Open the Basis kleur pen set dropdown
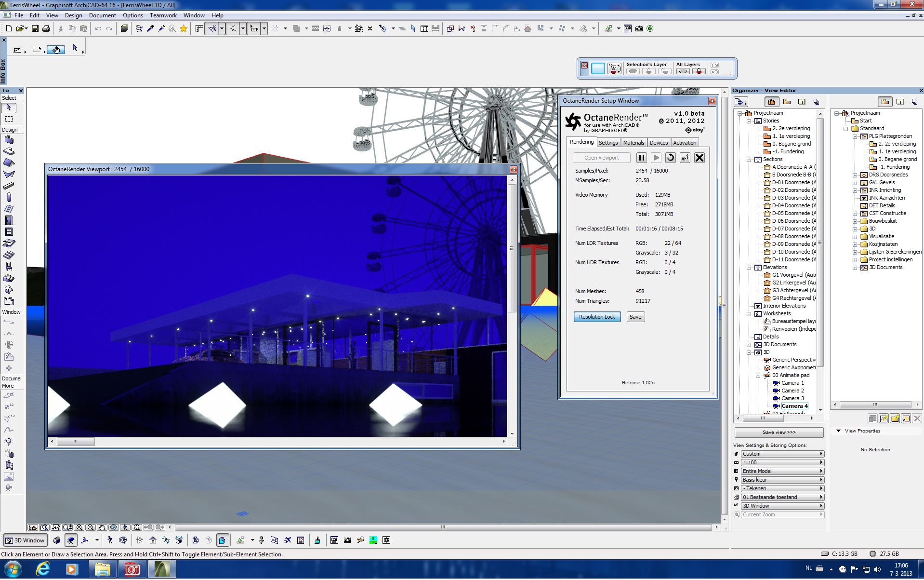The height and width of the screenshot is (580, 924). pos(782,480)
